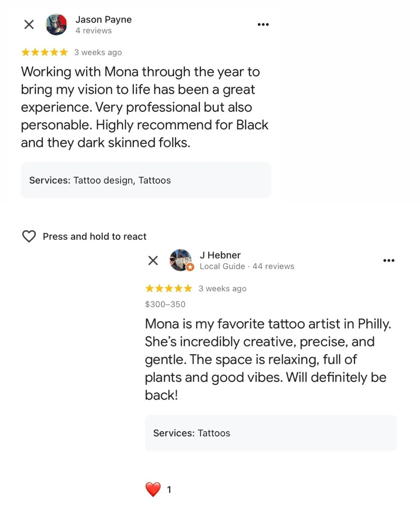Click the $300–350 price label
Image resolution: width=420 pixels, height=514 pixels.
(165, 304)
